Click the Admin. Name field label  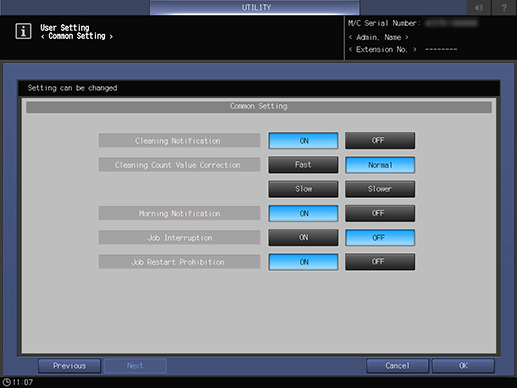379,37
